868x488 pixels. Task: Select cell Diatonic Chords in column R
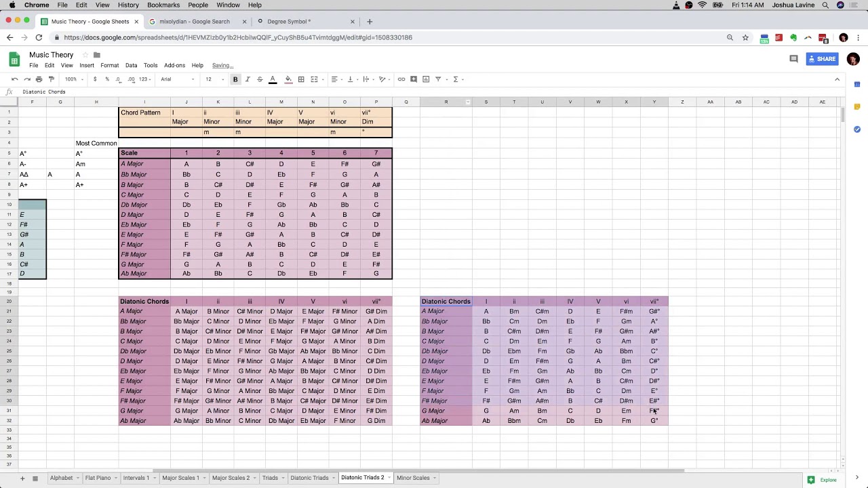point(446,302)
